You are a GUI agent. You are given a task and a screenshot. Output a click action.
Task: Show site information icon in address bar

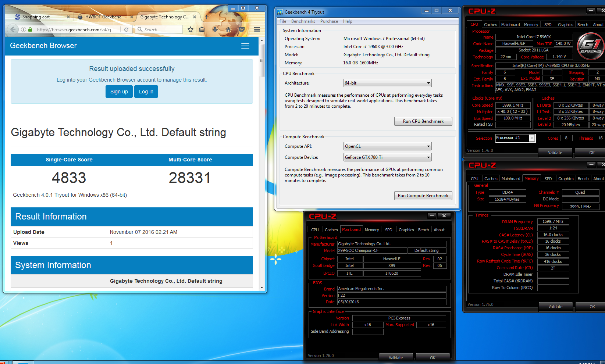coord(24,29)
